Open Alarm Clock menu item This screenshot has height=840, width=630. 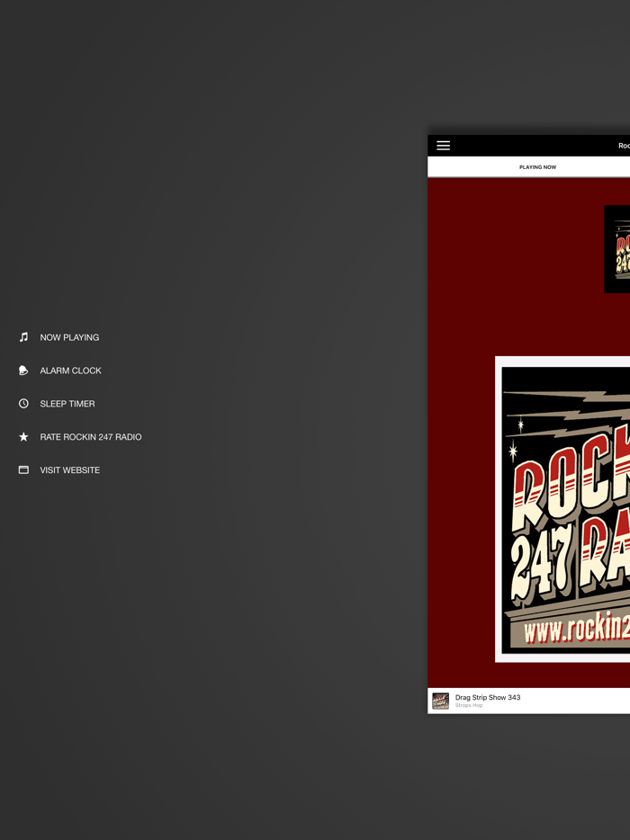coord(71,371)
